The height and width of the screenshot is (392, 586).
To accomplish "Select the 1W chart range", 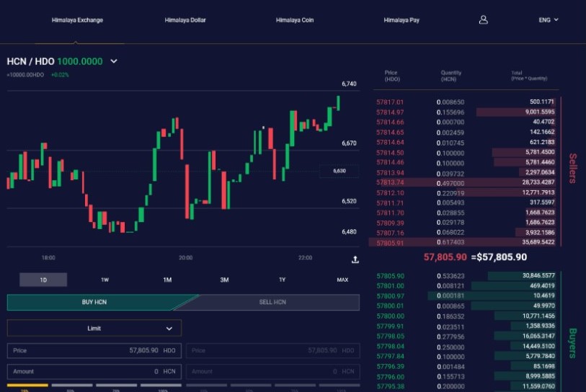I will click(105, 280).
